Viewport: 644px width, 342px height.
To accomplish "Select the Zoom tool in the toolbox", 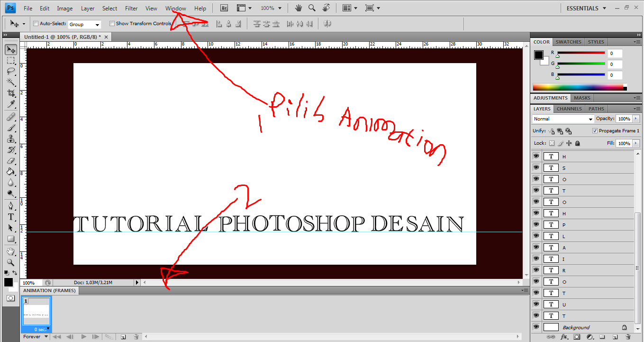I will 11,262.
